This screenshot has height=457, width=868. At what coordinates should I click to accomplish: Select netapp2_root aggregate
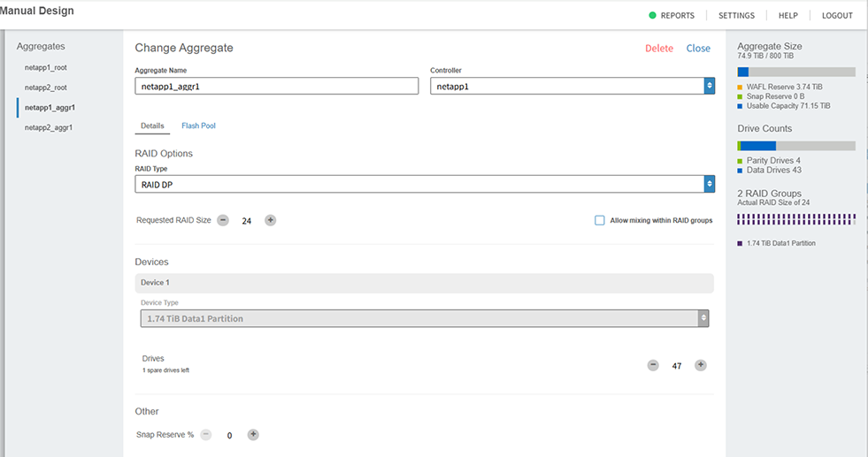[x=45, y=88]
